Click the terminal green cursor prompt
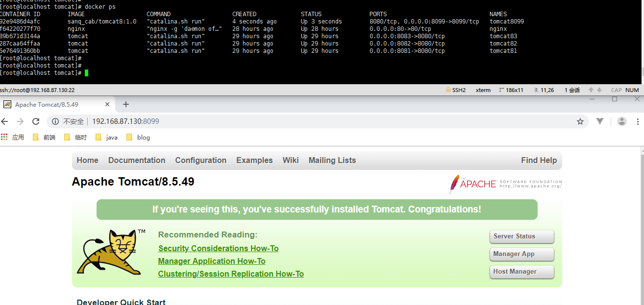This screenshot has height=305, width=644. [86, 73]
